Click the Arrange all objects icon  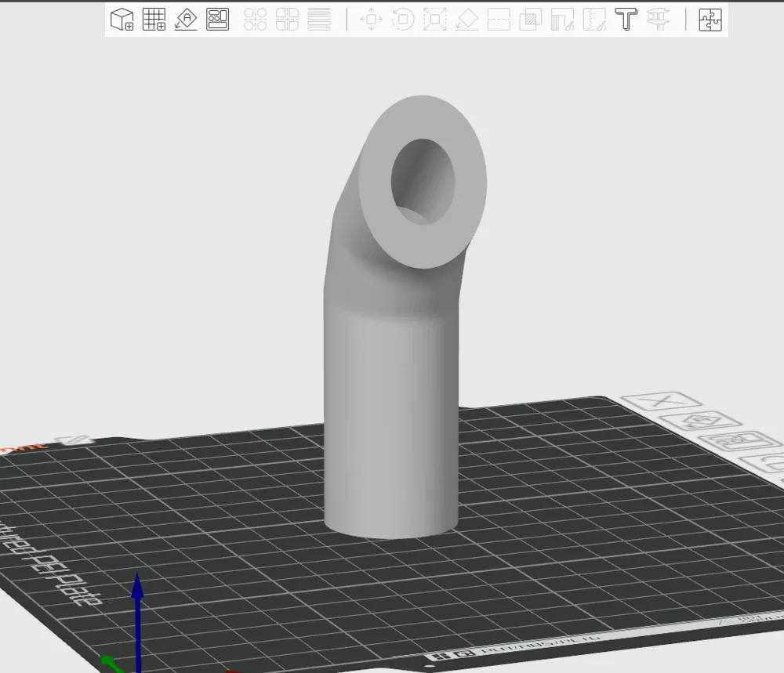pos(217,20)
